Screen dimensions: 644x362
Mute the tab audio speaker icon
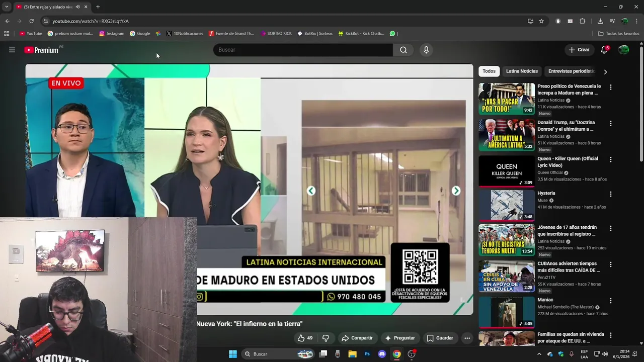[x=77, y=7]
